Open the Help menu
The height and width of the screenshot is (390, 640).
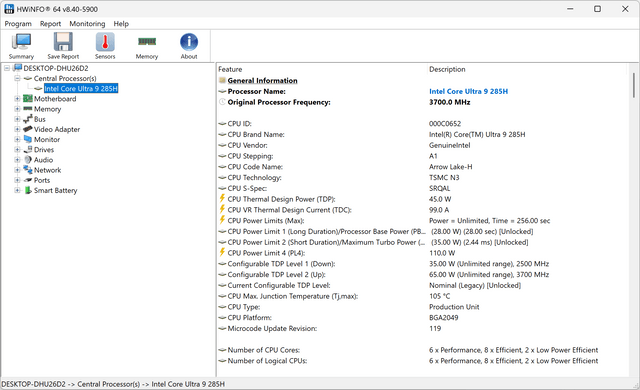[121, 24]
